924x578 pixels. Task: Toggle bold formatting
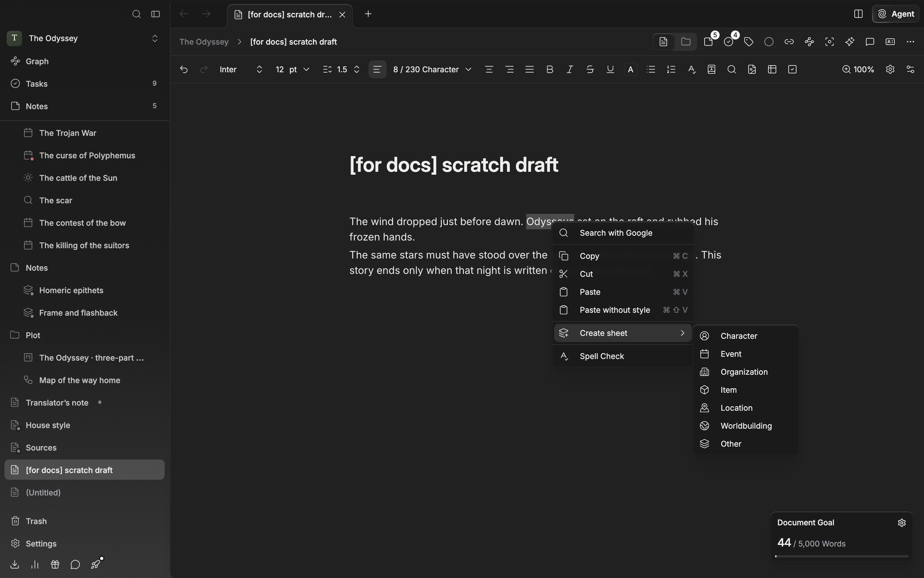pos(550,70)
